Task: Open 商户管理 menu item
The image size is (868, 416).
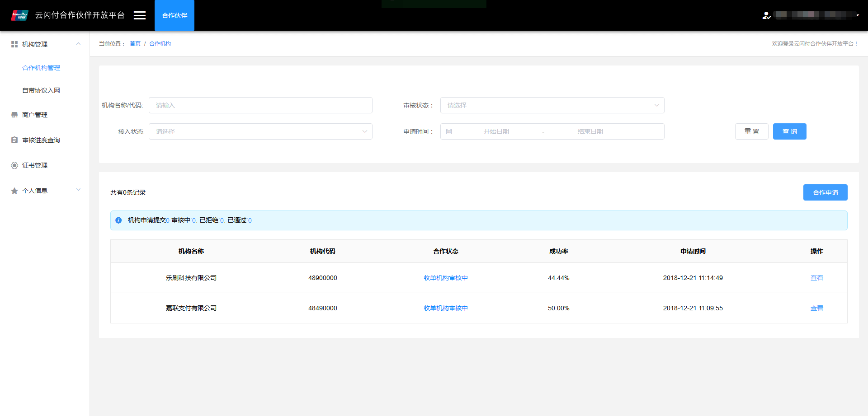Action: tap(35, 115)
